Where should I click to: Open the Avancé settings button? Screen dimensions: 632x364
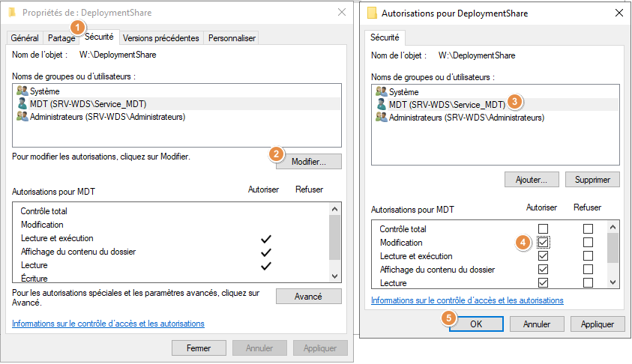point(308,297)
